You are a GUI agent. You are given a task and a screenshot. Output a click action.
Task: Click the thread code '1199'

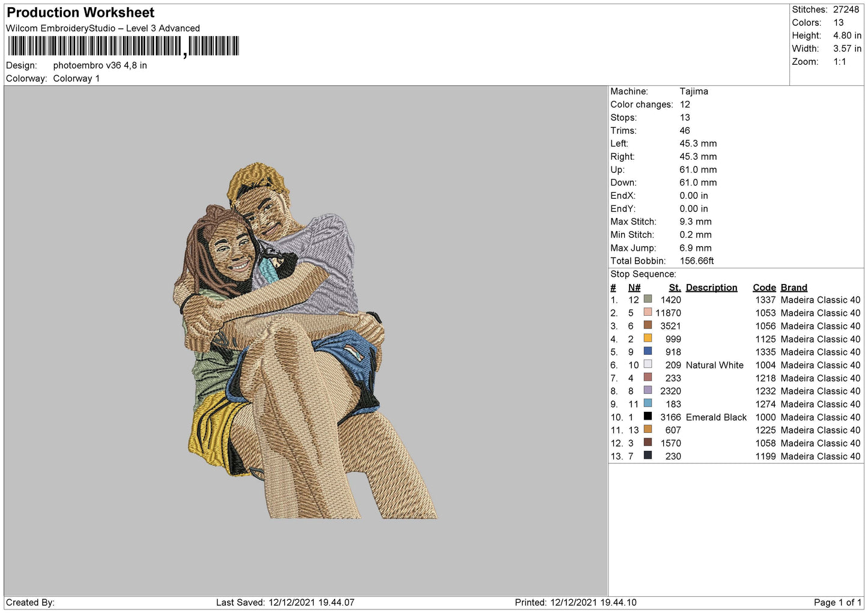(765, 456)
